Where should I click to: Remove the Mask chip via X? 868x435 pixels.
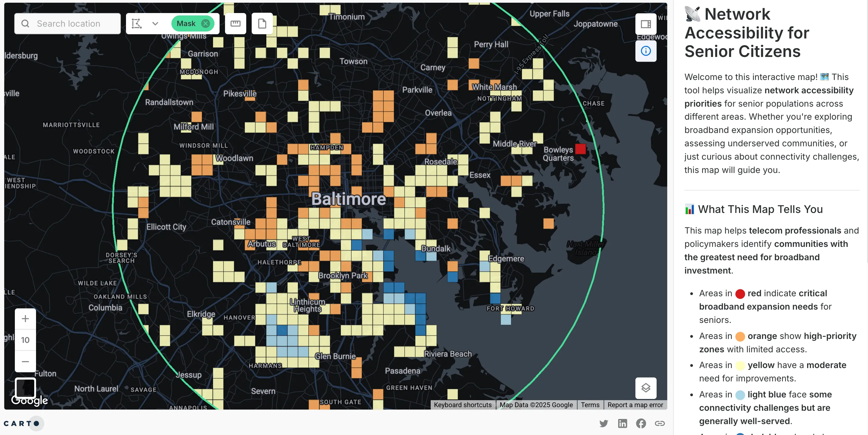pyautogui.click(x=205, y=24)
